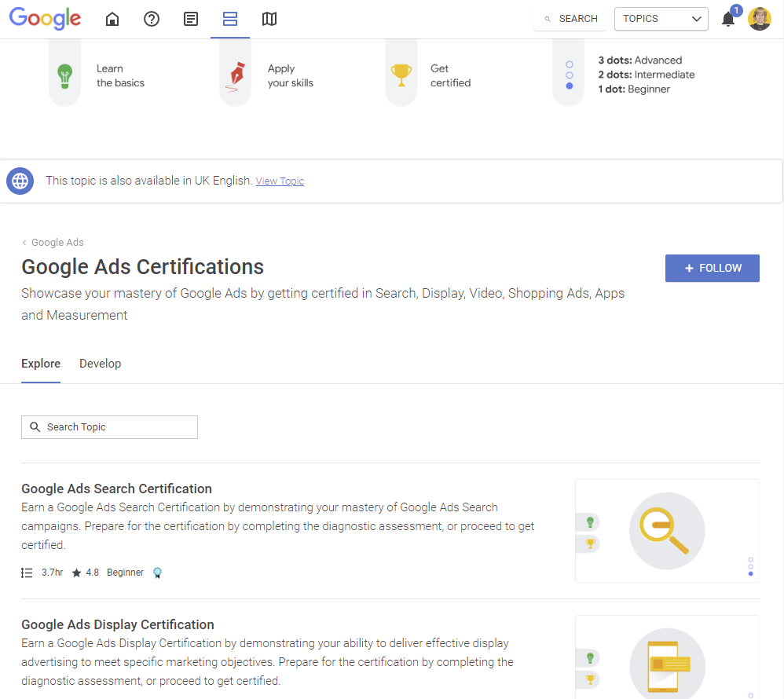The image size is (784, 699).
Task: Click the article page icon in navbar
Action: tap(191, 19)
